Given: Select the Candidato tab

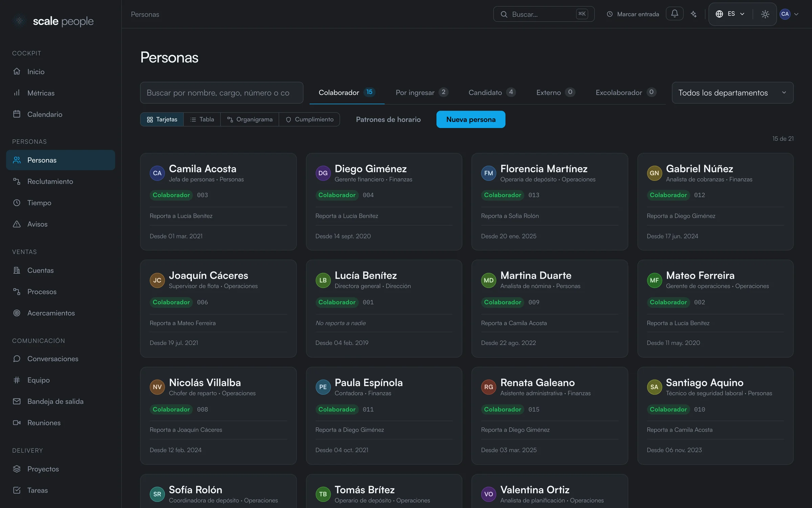Looking at the screenshot, I should point(492,92).
